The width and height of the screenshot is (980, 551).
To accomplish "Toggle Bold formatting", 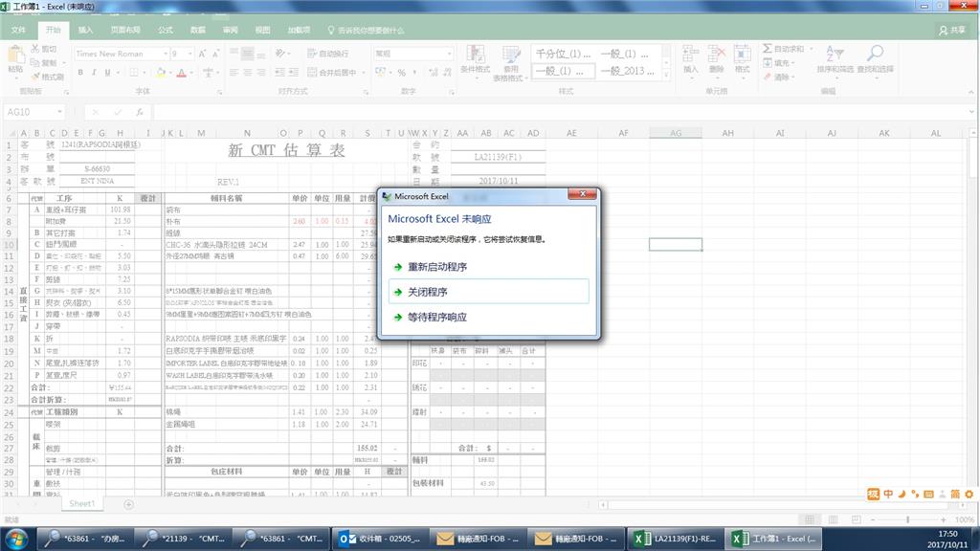I will pyautogui.click(x=80, y=73).
